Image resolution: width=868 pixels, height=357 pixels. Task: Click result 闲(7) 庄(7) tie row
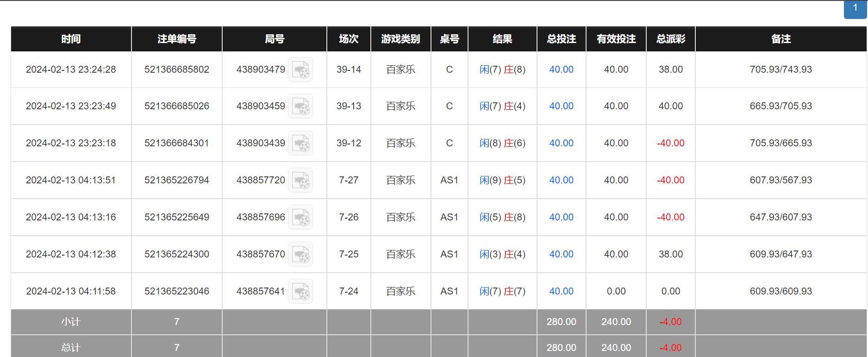tap(502, 291)
